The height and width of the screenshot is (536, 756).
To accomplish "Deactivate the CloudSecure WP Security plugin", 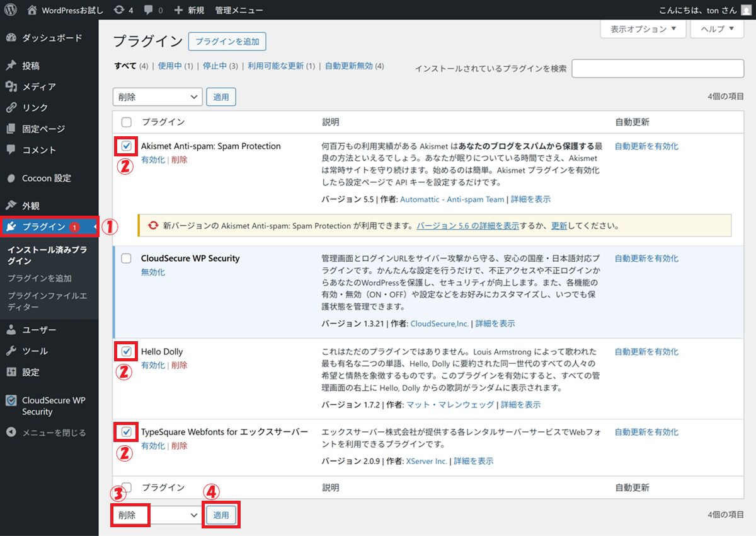I will tap(153, 272).
